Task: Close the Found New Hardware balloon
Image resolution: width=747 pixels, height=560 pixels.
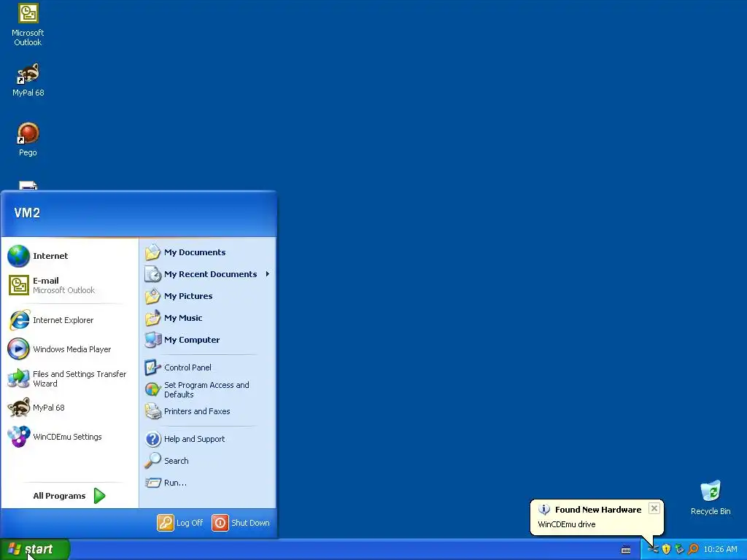Action: point(654,508)
